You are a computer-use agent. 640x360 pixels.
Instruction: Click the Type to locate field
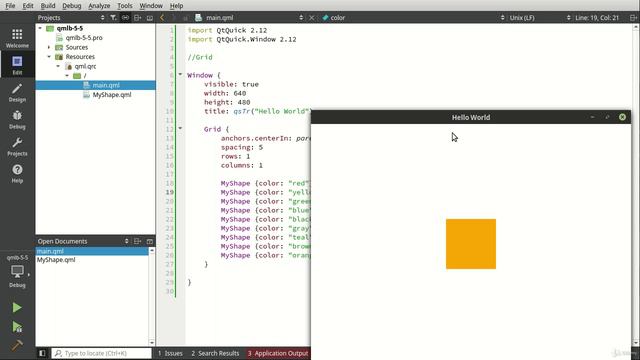tap(102, 353)
